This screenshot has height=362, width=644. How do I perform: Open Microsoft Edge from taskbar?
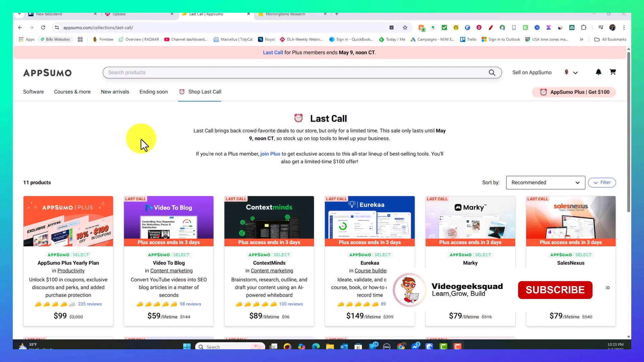pos(316,347)
